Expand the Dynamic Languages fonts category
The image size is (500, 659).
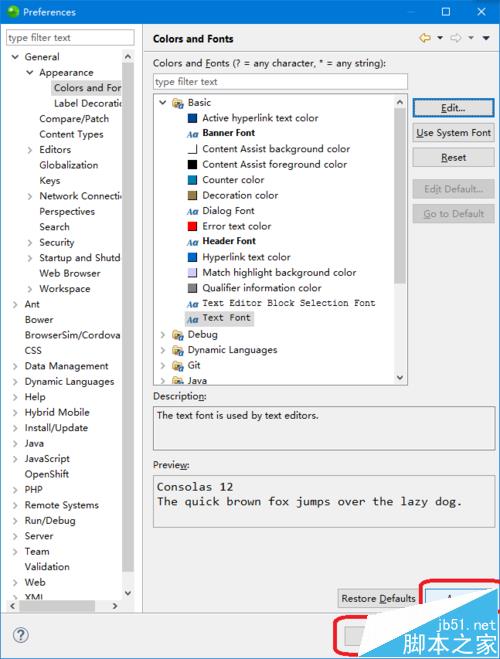click(x=163, y=350)
